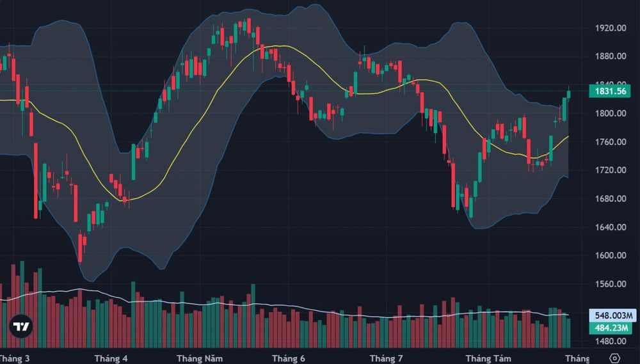Select the 1680.00 price scale label
This screenshot has width=640, height=364.
pyautogui.click(x=611, y=199)
